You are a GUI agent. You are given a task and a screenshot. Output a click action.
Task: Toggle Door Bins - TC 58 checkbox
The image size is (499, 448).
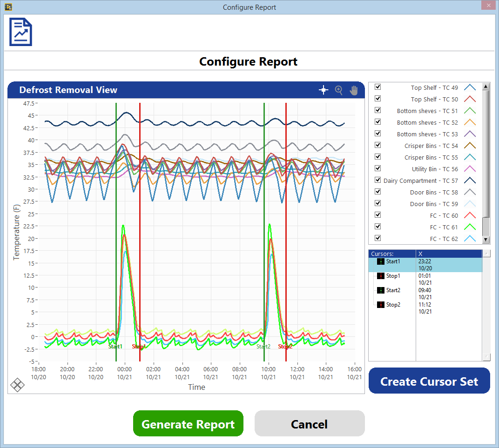point(378,191)
